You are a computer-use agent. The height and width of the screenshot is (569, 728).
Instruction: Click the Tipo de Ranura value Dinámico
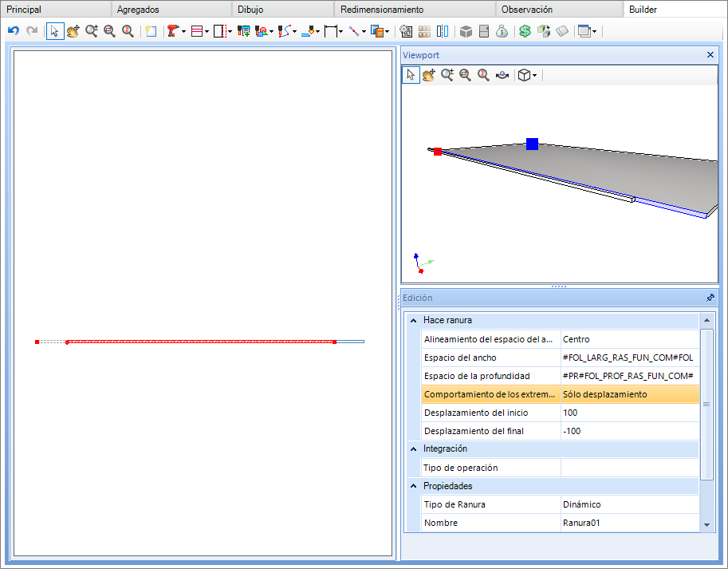click(630, 504)
